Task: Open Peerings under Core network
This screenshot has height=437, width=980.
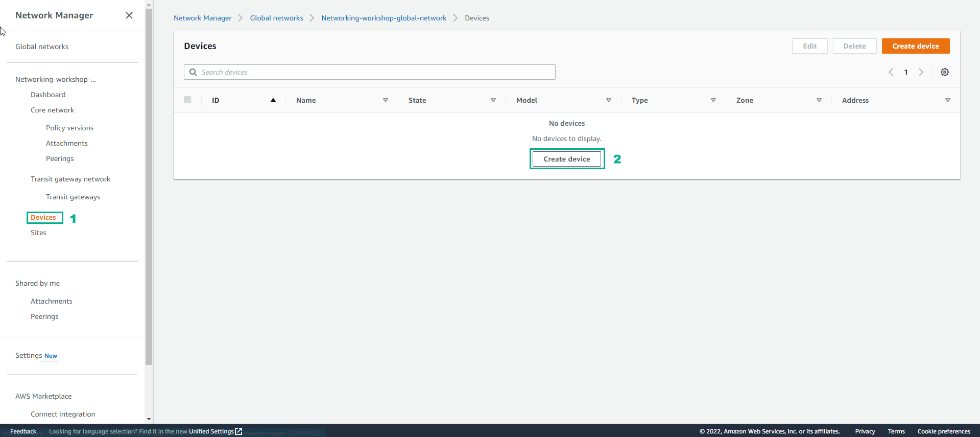Action: (60, 158)
